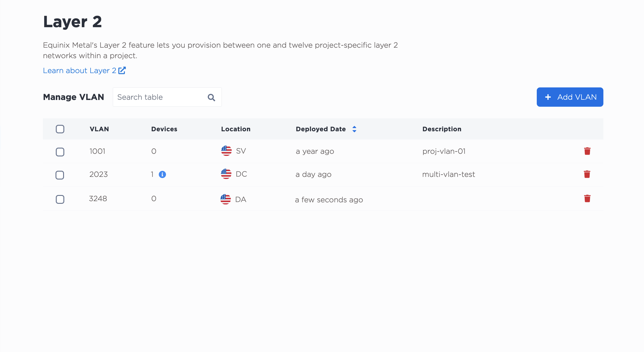Click VLAN number 1001

97,151
